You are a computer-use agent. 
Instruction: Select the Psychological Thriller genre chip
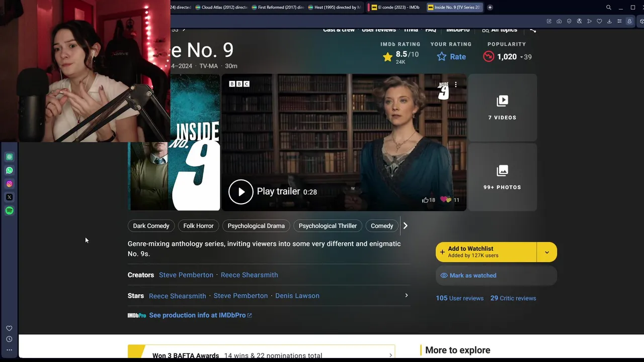pos(328,226)
